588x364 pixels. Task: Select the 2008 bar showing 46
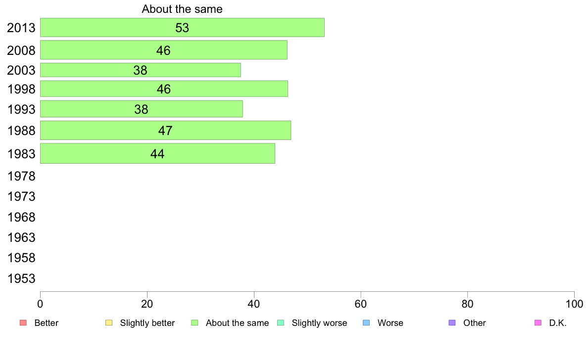(x=163, y=50)
